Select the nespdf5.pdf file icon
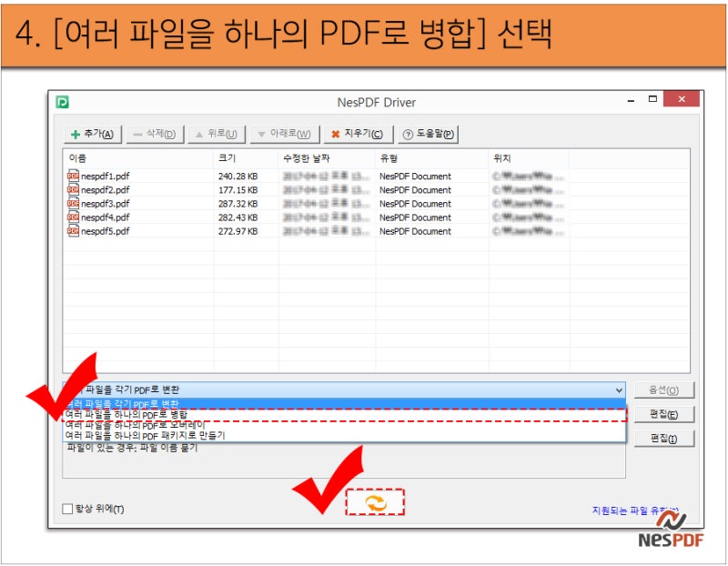Image resolution: width=728 pixels, height=566 pixels. tap(73, 231)
